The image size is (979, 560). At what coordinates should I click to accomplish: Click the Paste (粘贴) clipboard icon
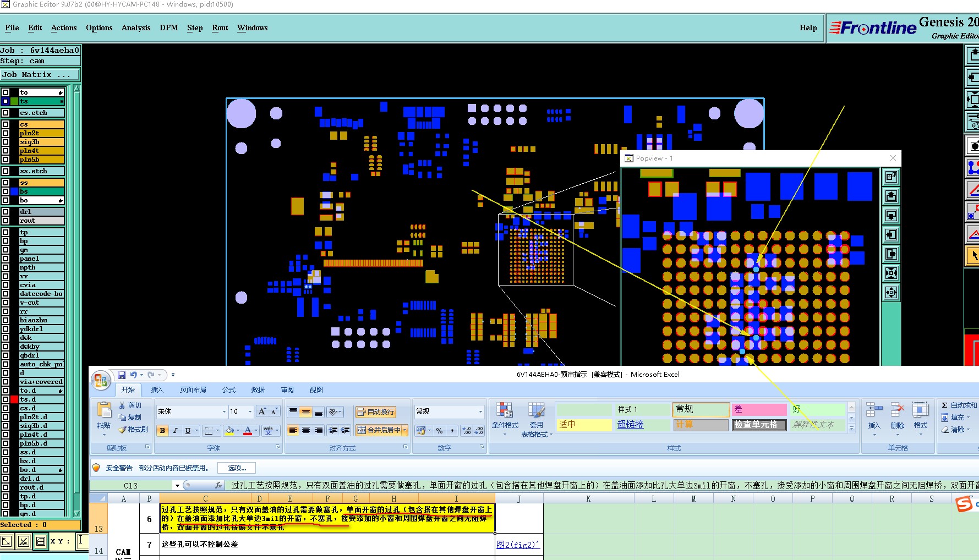point(104,410)
